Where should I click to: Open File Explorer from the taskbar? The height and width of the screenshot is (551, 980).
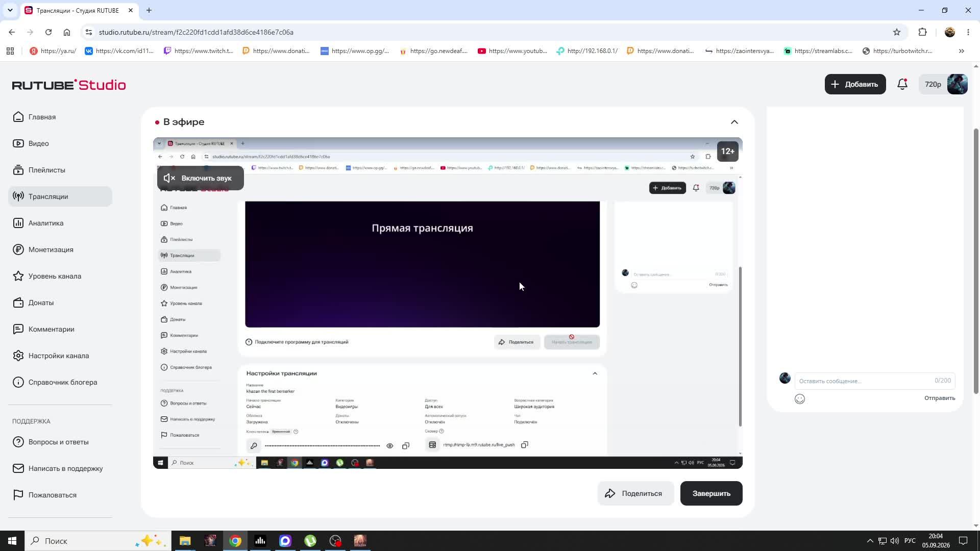185,541
